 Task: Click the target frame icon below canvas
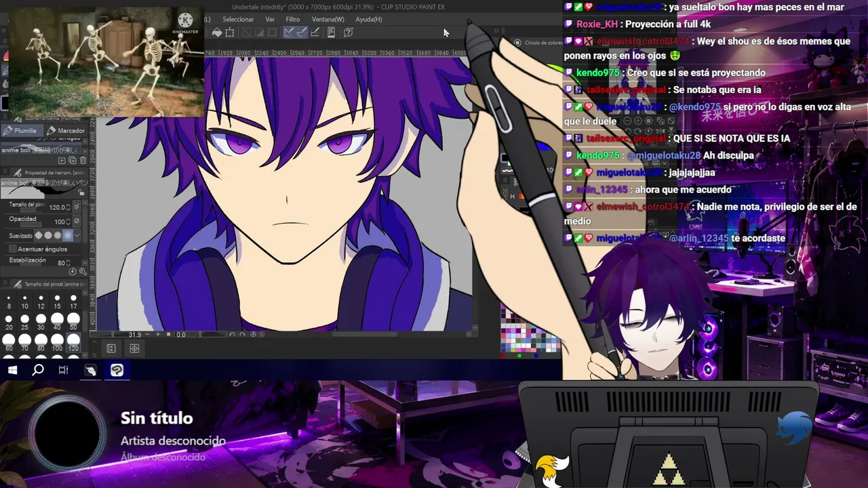click(134, 348)
